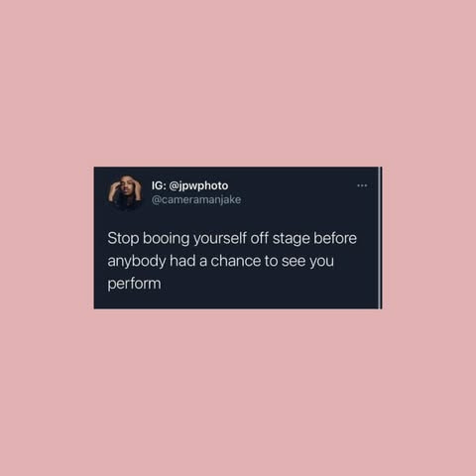The width and height of the screenshot is (476, 476).
Task: Visit the @cameramanjake handle
Action: pos(196,199)
